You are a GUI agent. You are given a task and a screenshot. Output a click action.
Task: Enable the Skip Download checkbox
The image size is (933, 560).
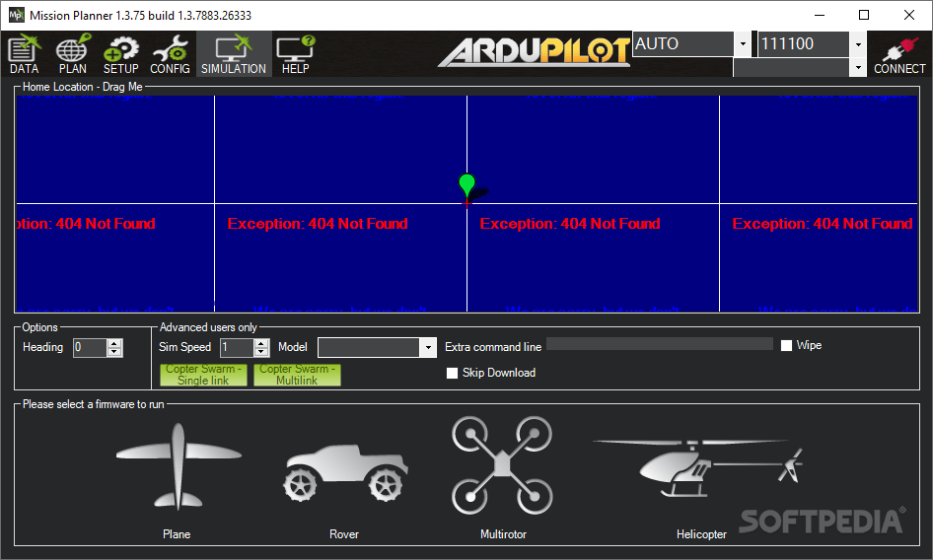coord(453,373)
